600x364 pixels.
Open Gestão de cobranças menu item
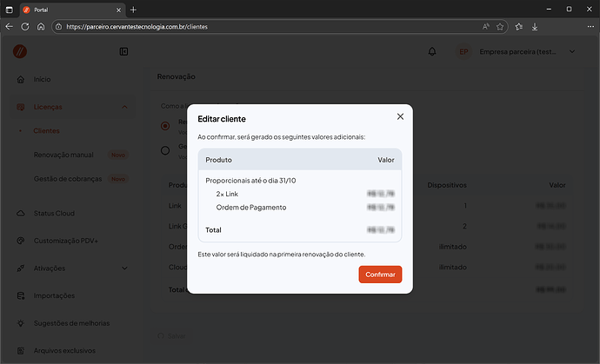67,179
